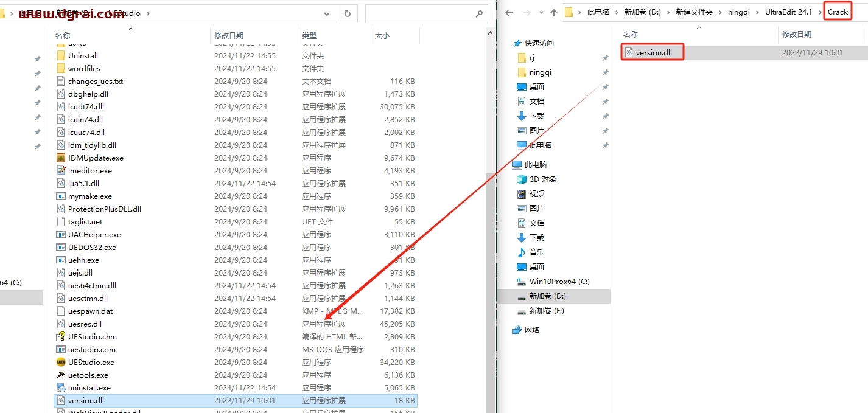Expand chevron after 新建文件夹 in right breadcrumb
This screenshot has width=868, height=413.
coord(721,12)
